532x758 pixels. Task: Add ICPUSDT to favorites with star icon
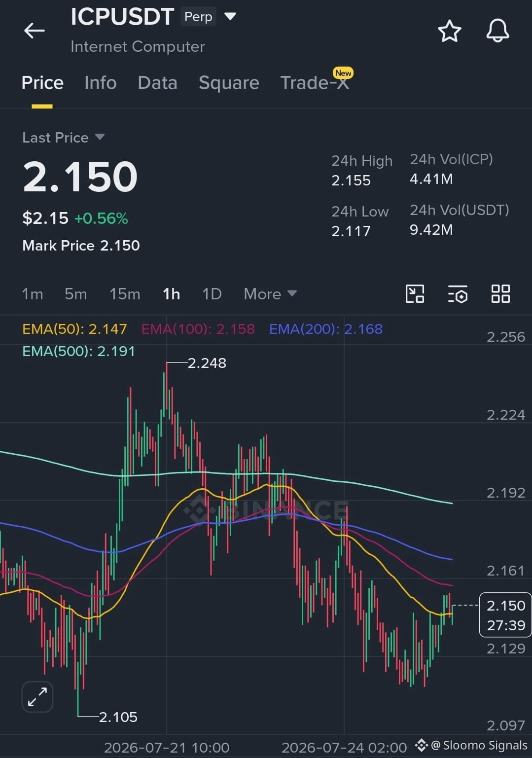(x=449, y=31)
